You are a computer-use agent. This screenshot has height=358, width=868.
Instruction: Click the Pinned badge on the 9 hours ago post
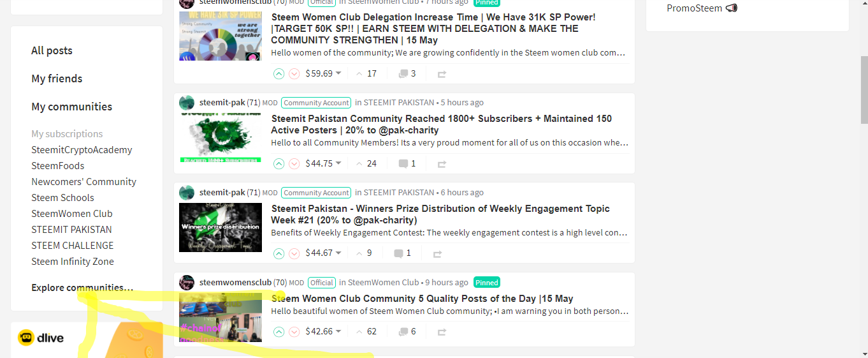coord(487,283)
